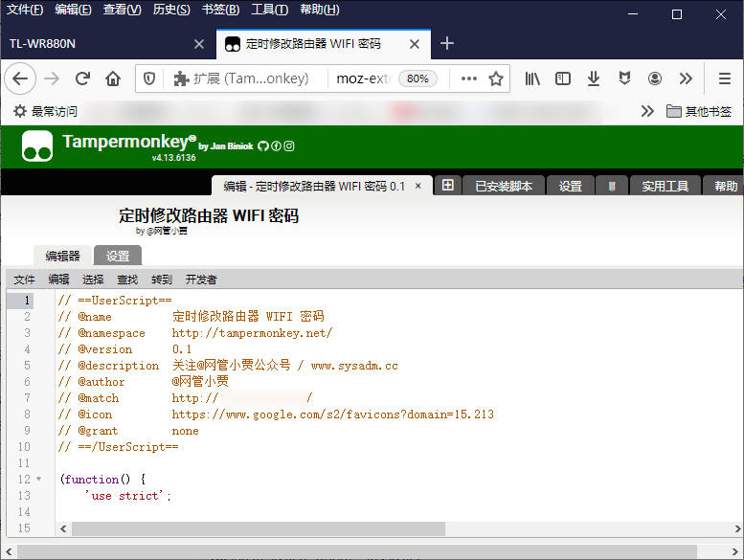744x560 pixels.
Task: Switch to the TL-WR880N browser tab
Action: click(x=108, y=44)
